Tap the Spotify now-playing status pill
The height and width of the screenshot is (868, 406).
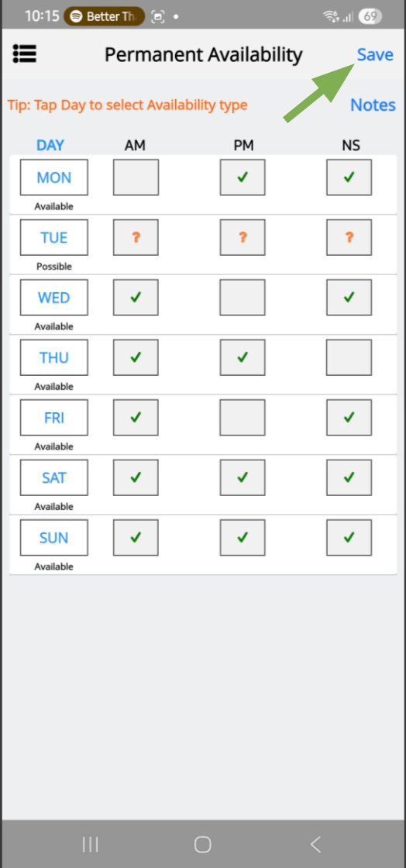[x=104, y=16]
